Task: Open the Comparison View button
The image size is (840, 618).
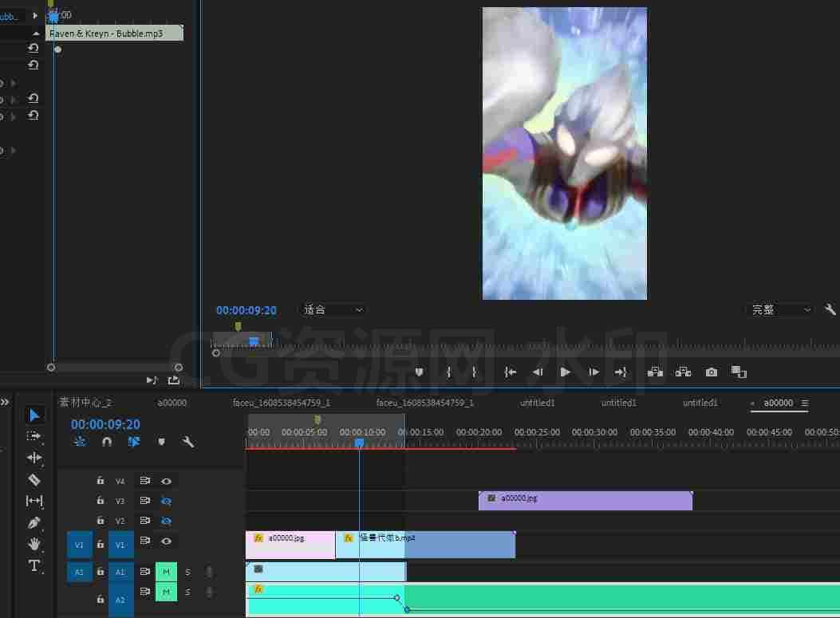Action: (x=739, y=372)
